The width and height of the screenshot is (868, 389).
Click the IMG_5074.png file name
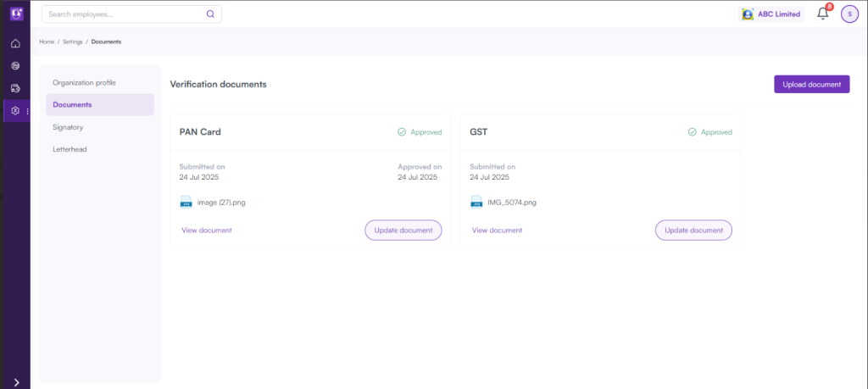[x=512, y=203]
